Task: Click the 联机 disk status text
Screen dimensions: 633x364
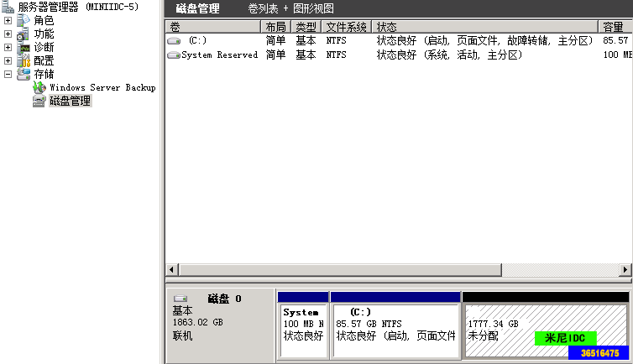Action: 182,335
